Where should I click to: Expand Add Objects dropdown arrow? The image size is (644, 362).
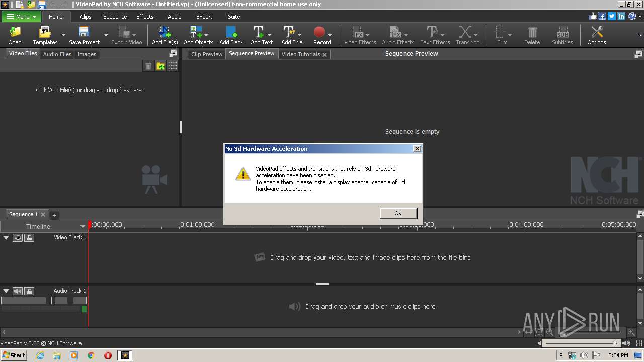point(207,35)
